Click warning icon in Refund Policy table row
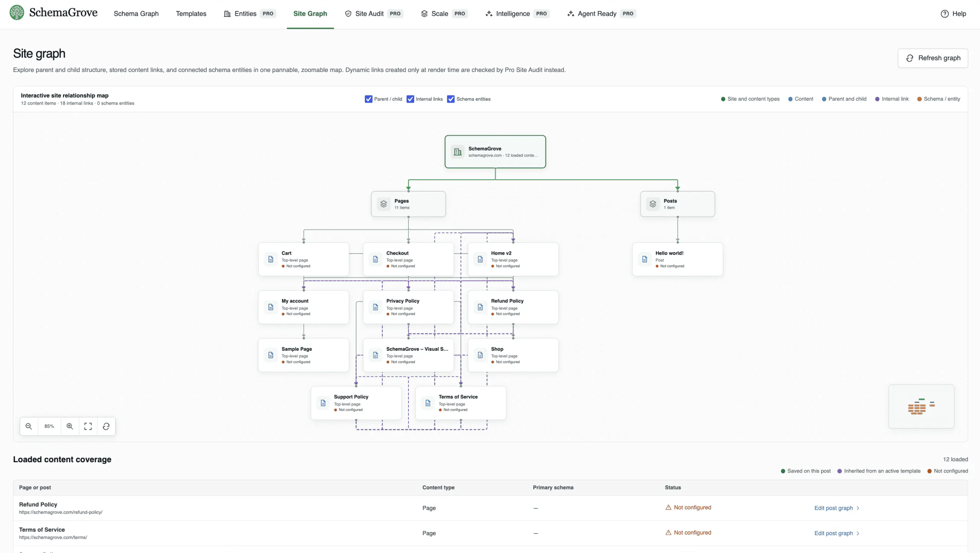The height and width of the screenshot is (553, 980). (668, 507)
